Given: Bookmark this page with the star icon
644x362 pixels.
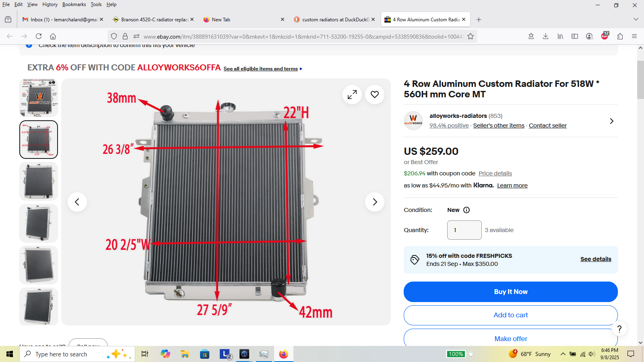Looking at the screenshot, I should coord(471,36).
